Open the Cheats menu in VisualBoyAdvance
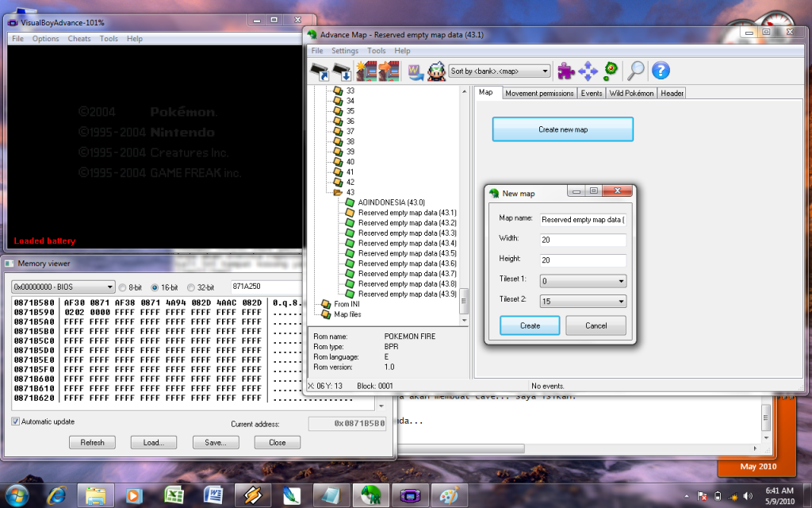Image resolution: width=812 pixels, height=508 pixels. (x=79, y=38)
